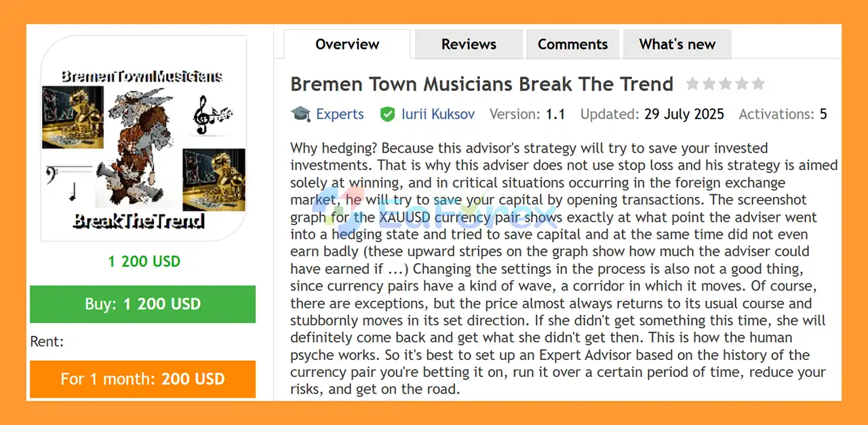Click the green verified shield icon
Image resolution: width=868 pixels, height=425 pixels.
click(387, 114)
